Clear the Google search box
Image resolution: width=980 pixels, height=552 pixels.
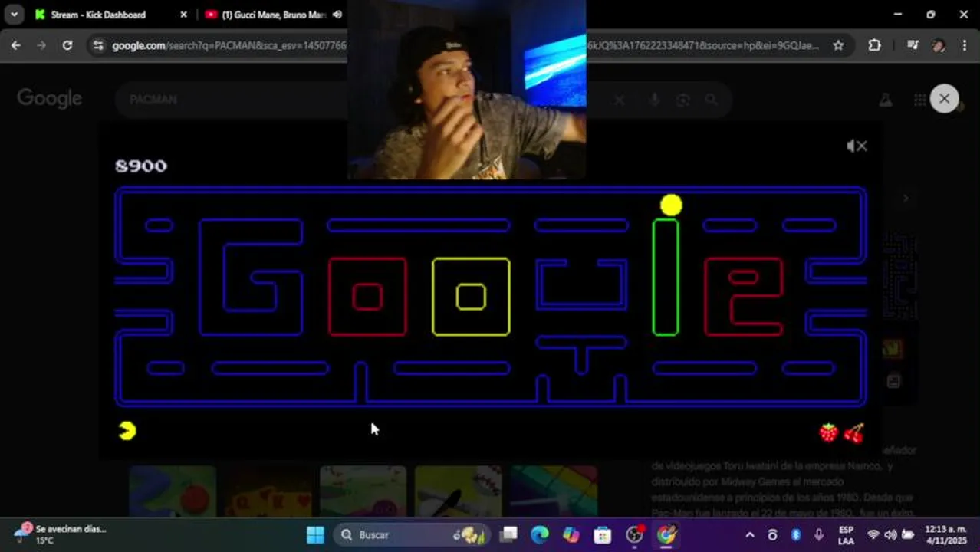tap(620, 100)
